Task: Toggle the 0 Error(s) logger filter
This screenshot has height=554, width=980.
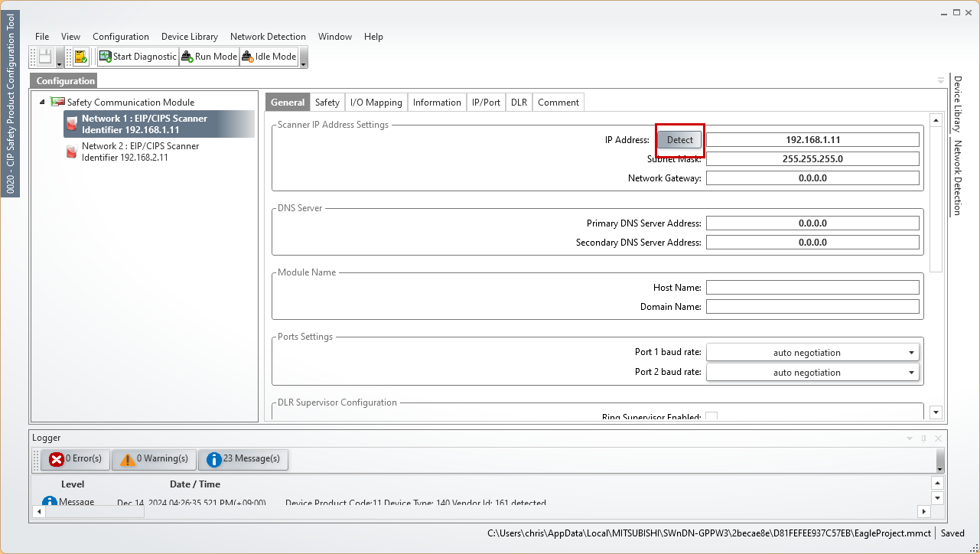Action: [x=75, y=459]
